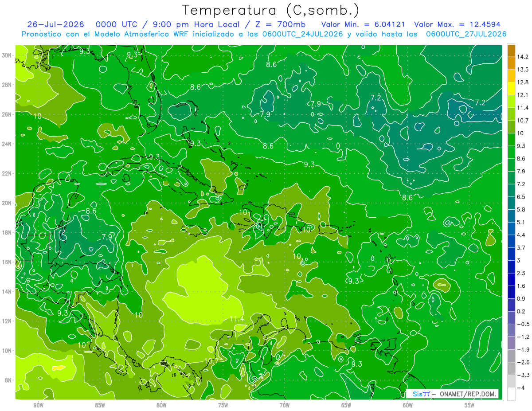Click the 'Temperatura (C,somb.)' chart title
Viewport: 532px width, 411px height.
click(x=271, y=10)
